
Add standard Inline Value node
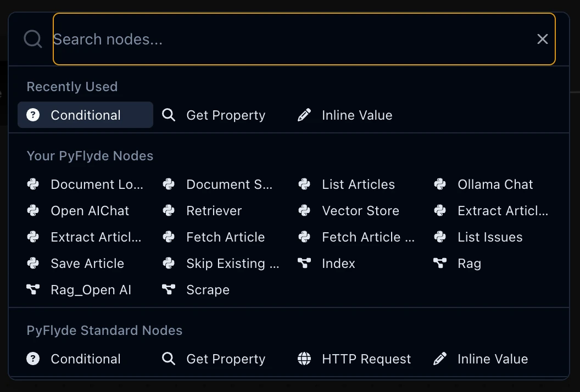pyautogui.click(x=492, y=359)
